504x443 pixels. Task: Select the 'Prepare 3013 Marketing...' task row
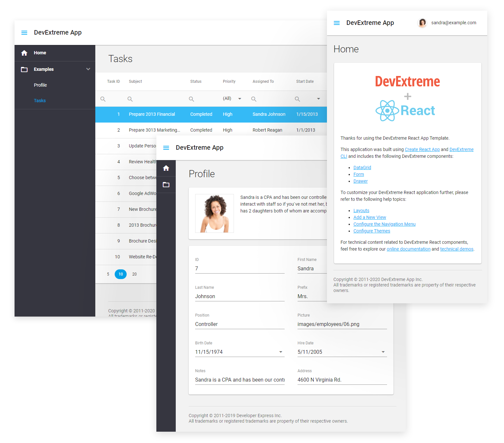coord(211,130)
